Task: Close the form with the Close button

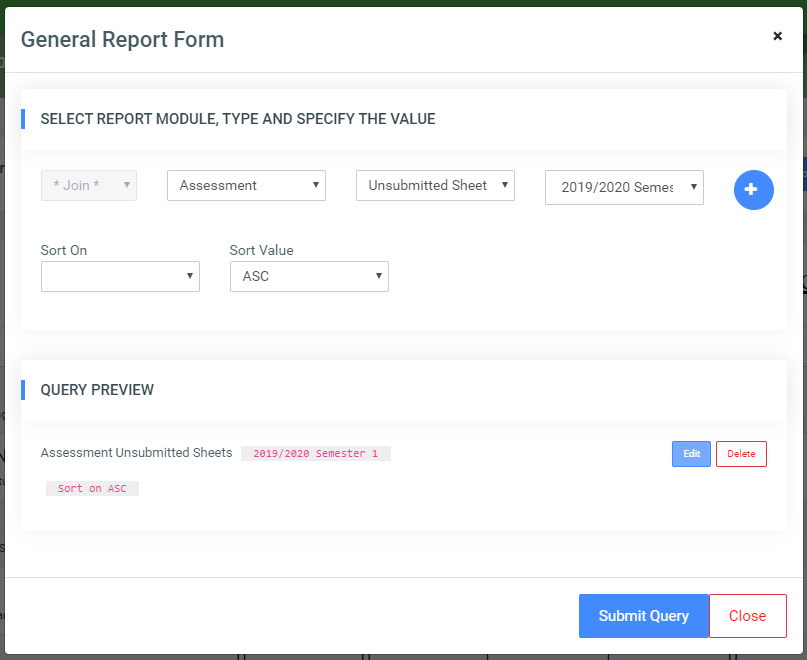Action: point(747,615)
